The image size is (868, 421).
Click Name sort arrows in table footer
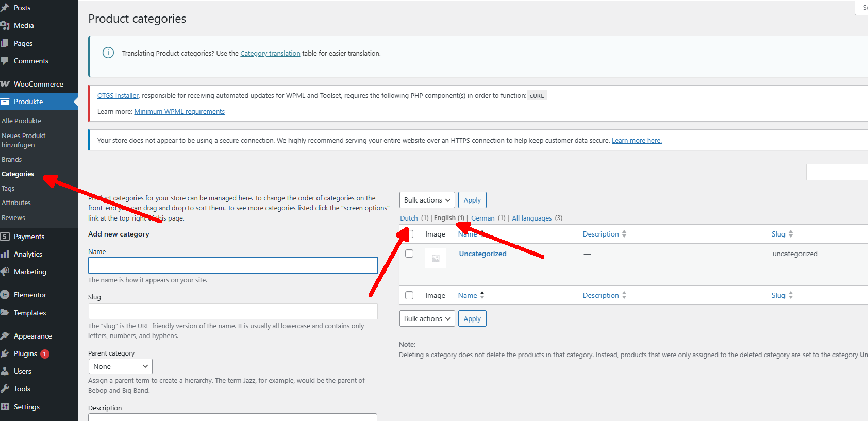tap(482, 295)
